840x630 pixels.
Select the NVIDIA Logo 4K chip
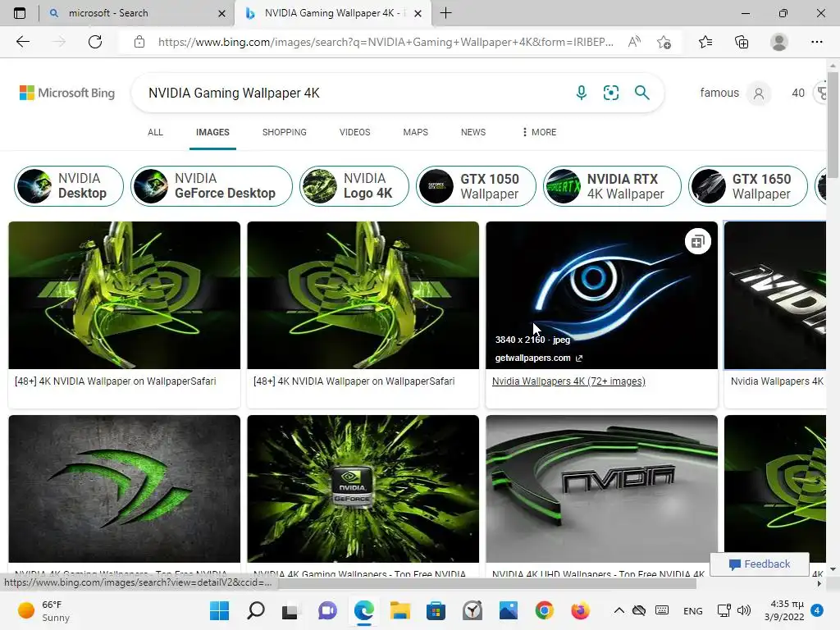354,186
